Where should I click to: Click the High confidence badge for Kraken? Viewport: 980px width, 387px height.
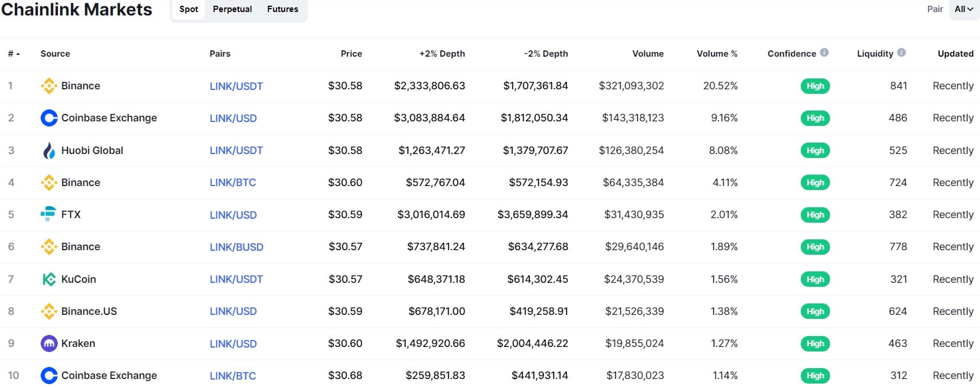[815, 343]
